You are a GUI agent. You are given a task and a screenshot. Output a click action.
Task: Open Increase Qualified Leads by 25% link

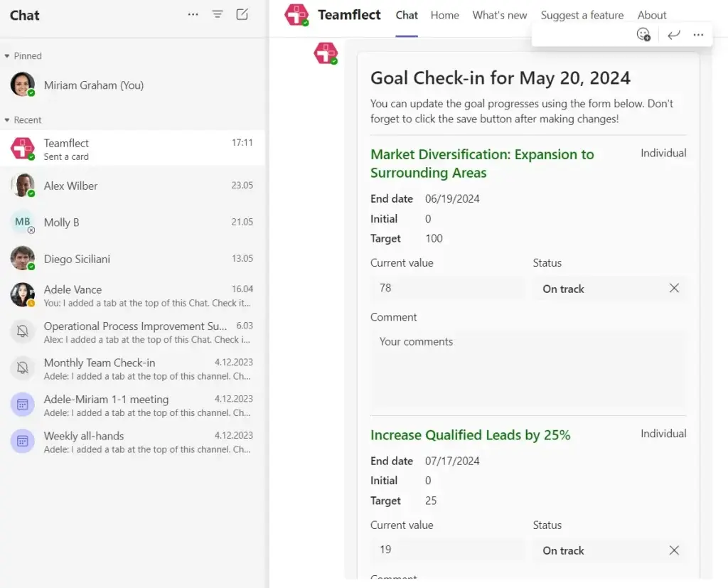click(x=471, y=434)
